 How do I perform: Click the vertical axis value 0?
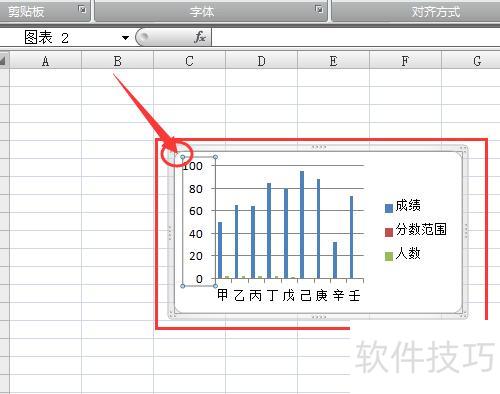pos(199,279)
